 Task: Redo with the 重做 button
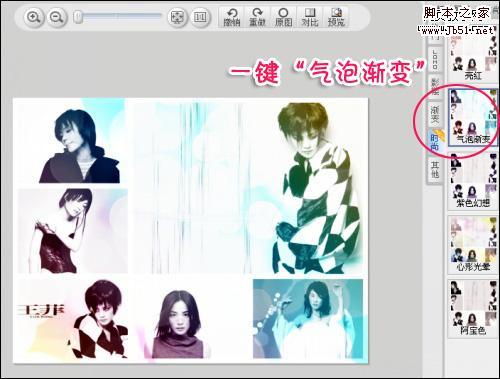(257, 17)
